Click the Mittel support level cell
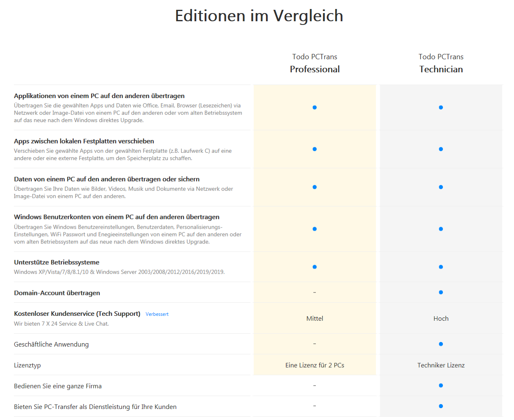 coord(315,319)
